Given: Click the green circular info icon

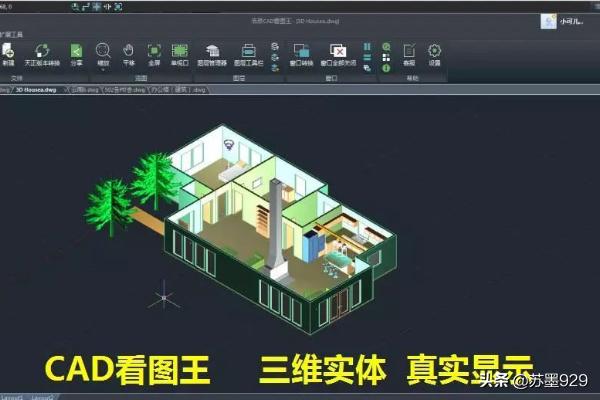Looking at the screenshot, I should (386, 68).
